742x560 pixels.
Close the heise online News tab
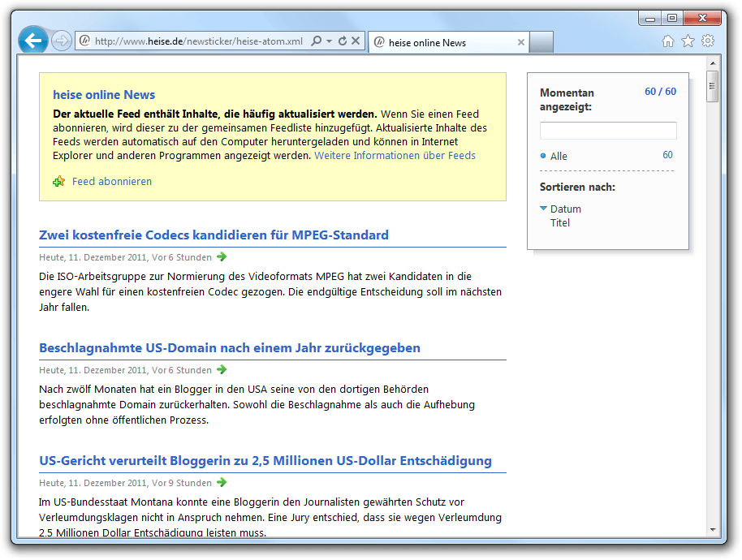521,42
